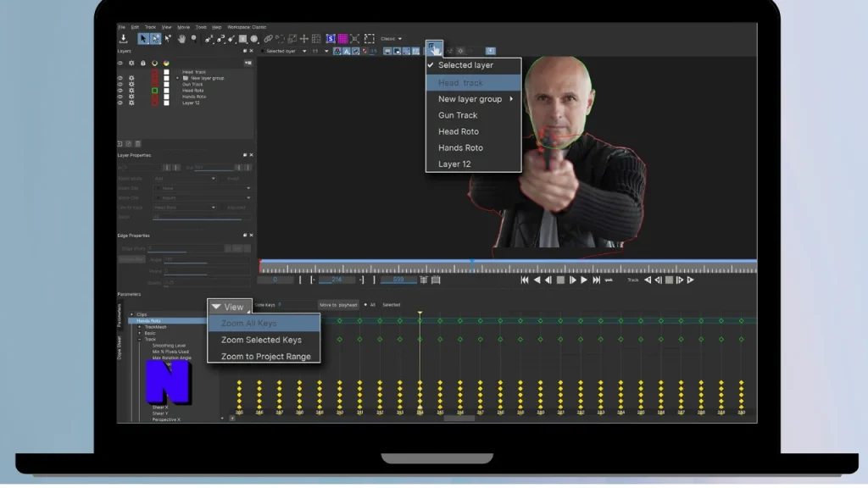Toggle visibility eye of Layer 12
This screenshot has width=868, height=488.
[x=120, y=103]
